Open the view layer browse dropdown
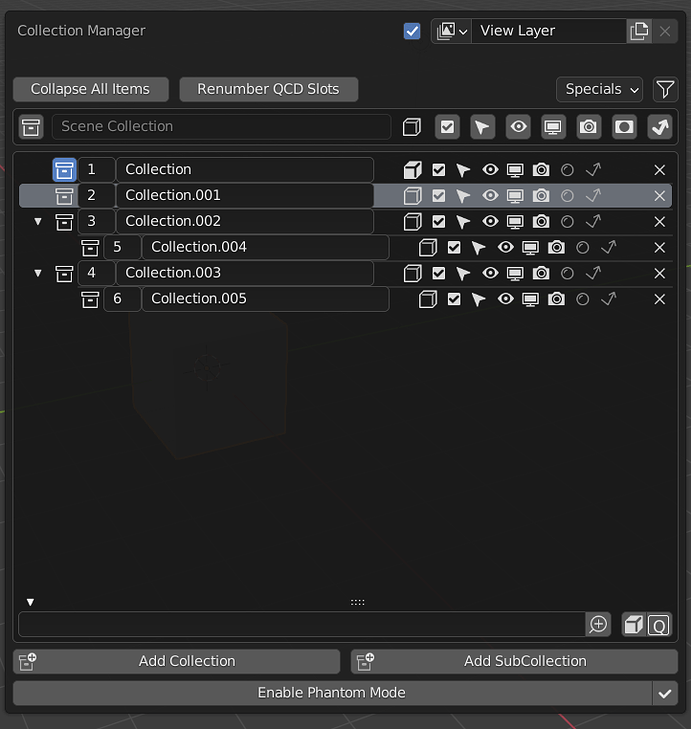691x729 pixels. pyautogui.click(x=452, y=31)
